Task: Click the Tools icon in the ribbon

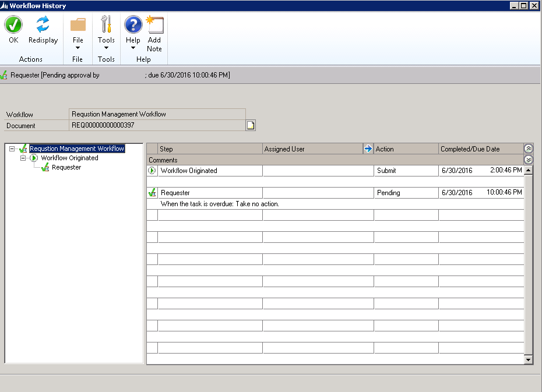Action: [x=106, y=25]
